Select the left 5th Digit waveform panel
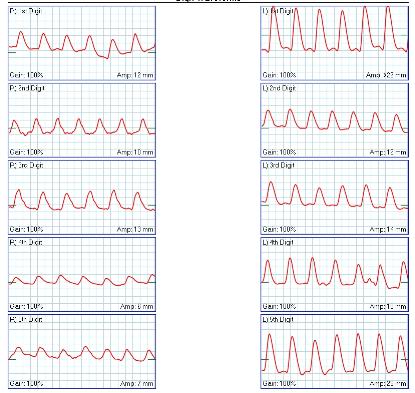The height and width of the screenshot is (393, 415). 334,351
